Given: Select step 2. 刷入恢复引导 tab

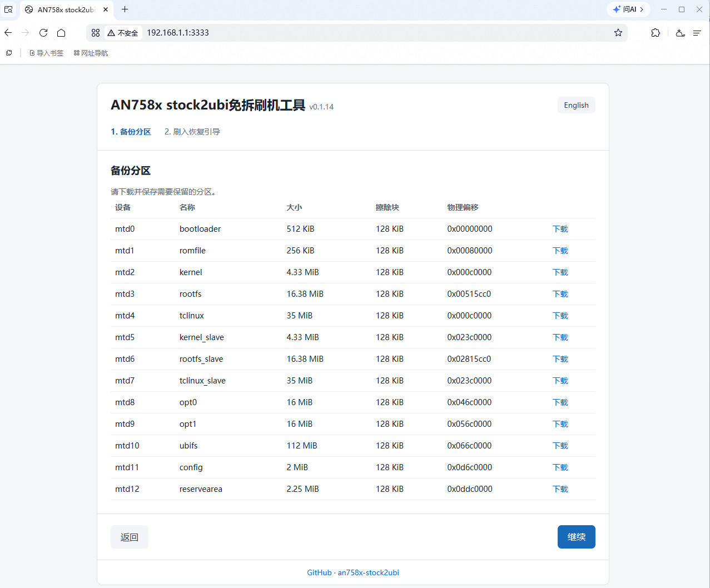Looking at the screenshot, I should [x=192, y=132].
